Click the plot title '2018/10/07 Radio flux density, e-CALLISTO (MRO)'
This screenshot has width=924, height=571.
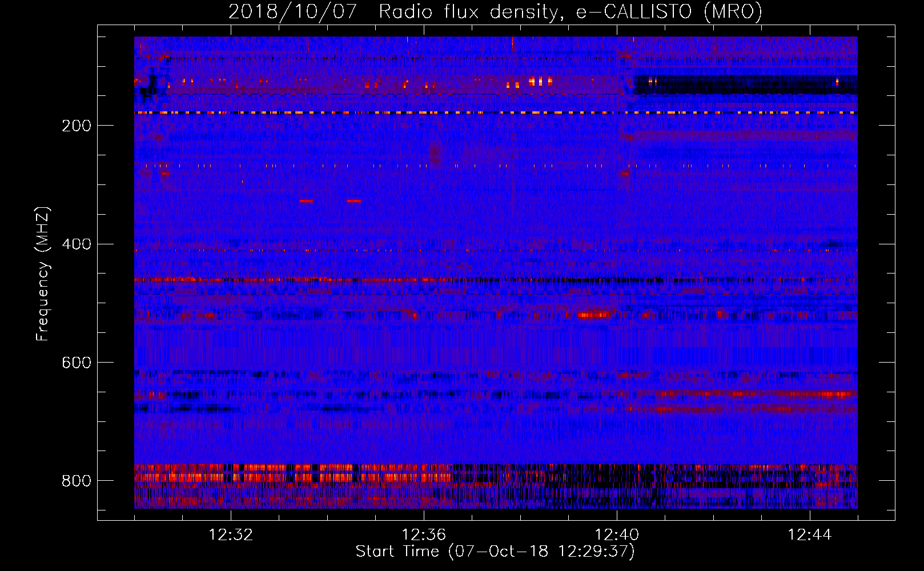coord(495,12)
